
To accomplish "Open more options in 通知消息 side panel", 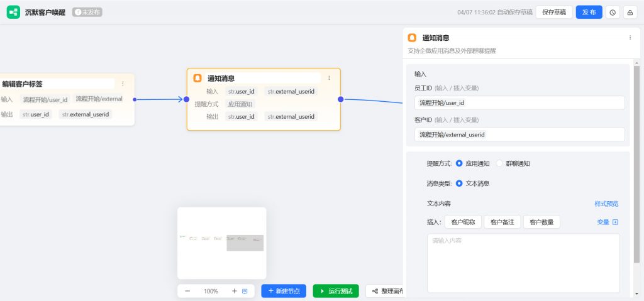I will coord(630,37).
